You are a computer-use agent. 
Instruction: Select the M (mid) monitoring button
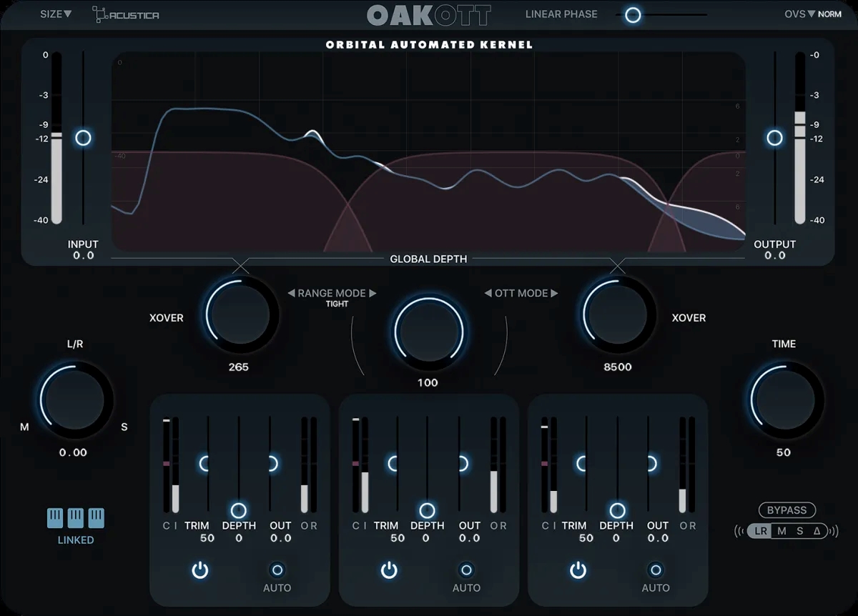tap(781, 531)
